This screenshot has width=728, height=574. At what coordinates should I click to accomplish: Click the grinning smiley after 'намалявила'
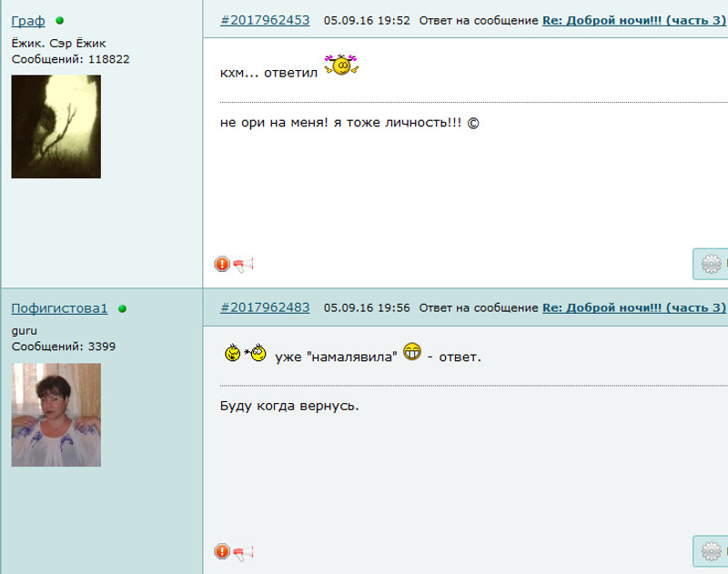412,352
